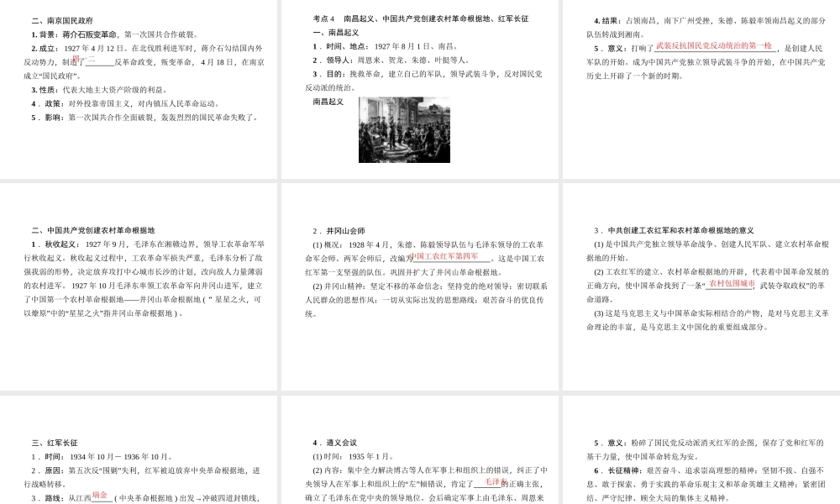This screenshot has height=504, width=840.
Task: Click the red answer "中国工农红军第四军"
Action: [x=444, y=256]
